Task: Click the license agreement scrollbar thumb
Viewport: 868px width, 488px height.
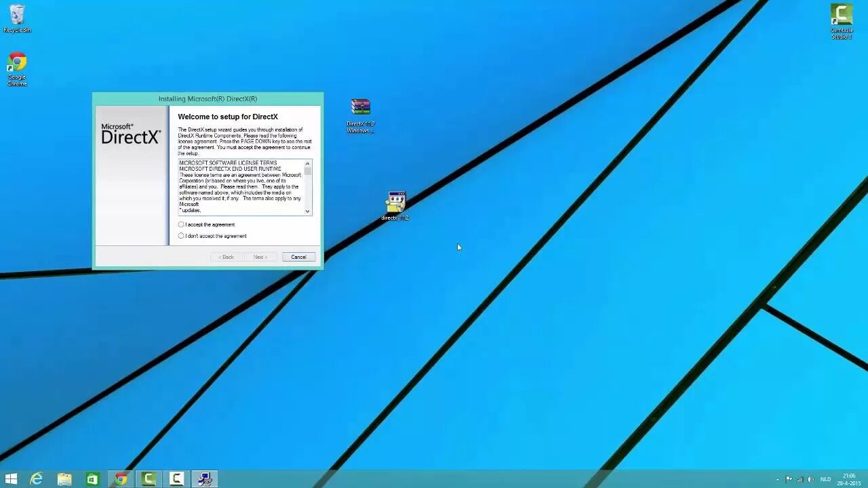Action: click(x=307, y=171)
